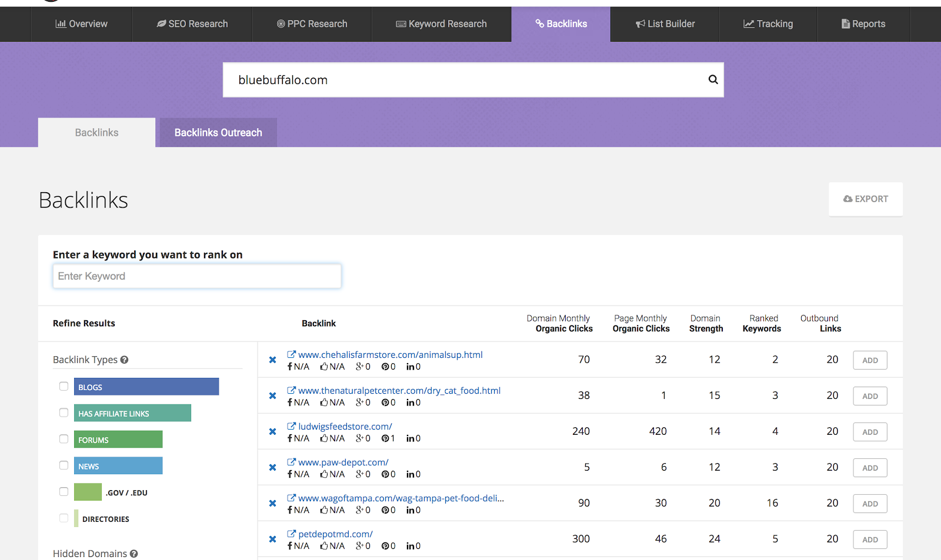Switch to the Backlinks Outreach tab

[218, 133]
